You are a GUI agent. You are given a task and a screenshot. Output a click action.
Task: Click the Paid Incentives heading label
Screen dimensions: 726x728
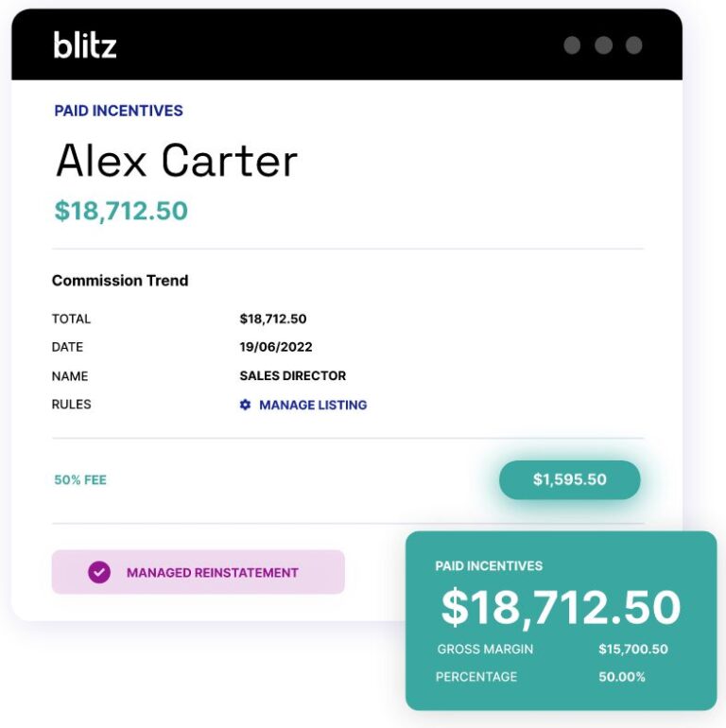click(118, 111)
